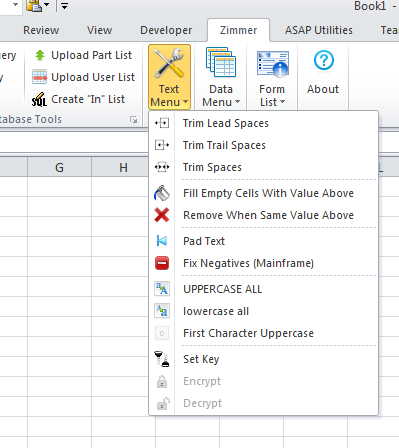This screenshot has width=399, height=448.
Task: Select Fill Empty Cells With Value Above
Action: (263, 193)
